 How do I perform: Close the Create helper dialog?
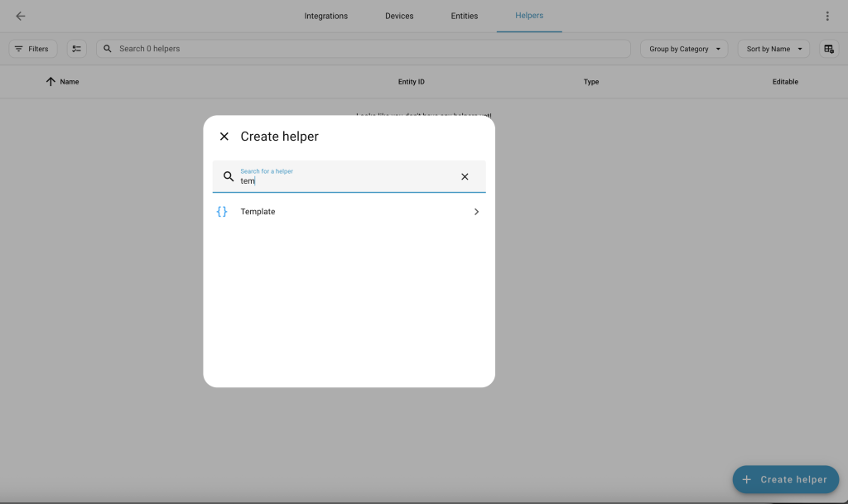click(224, 137)
